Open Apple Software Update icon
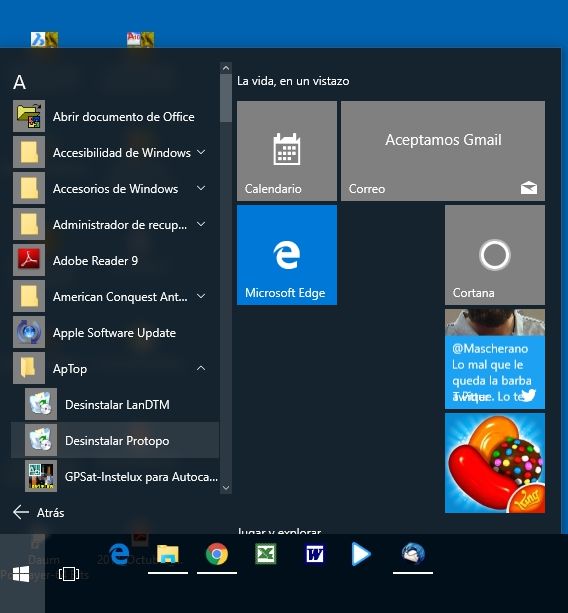This screenshot has width=568, height=613. click(29, 332)
